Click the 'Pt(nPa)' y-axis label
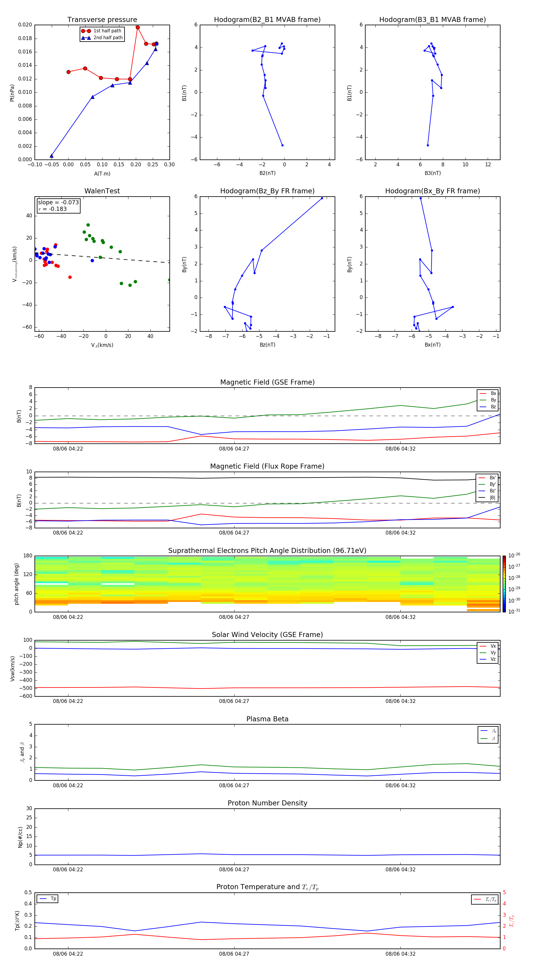 [12, 92]
